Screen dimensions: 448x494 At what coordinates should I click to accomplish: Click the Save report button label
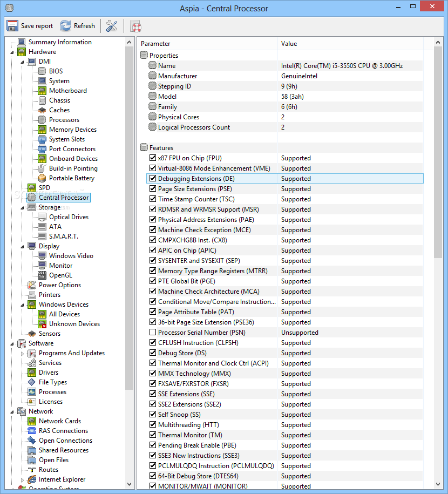click(x=37, y=26)
